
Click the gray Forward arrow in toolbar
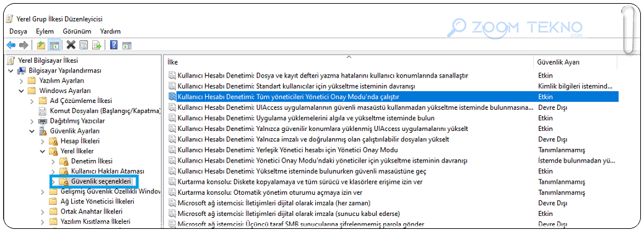click(24, 45)
